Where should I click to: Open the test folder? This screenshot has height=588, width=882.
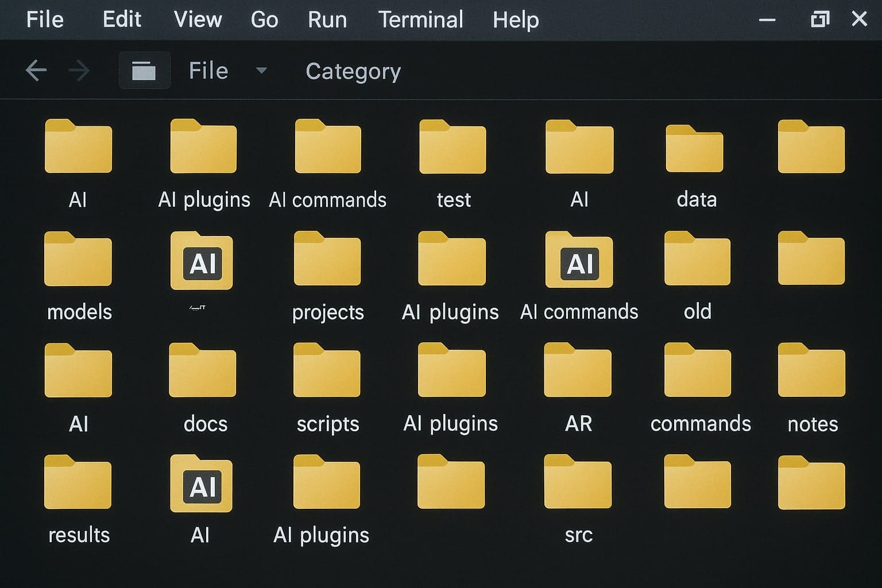coord(452,147)
